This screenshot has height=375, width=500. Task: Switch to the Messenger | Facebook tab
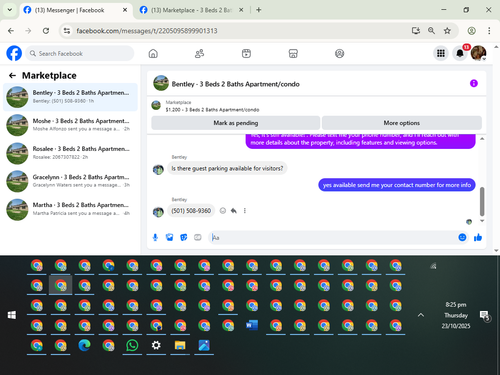click(70, 10)
